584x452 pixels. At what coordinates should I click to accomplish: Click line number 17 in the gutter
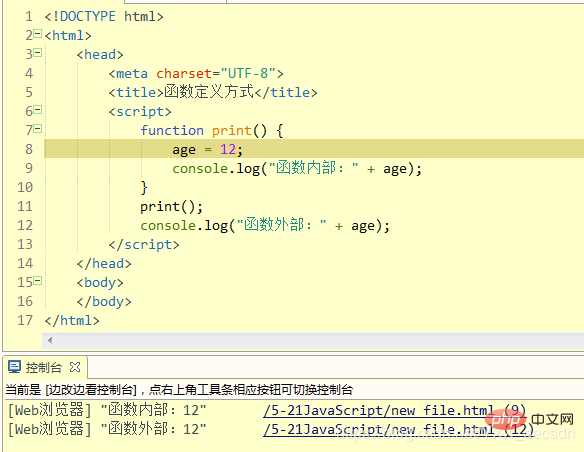(25, 320)
